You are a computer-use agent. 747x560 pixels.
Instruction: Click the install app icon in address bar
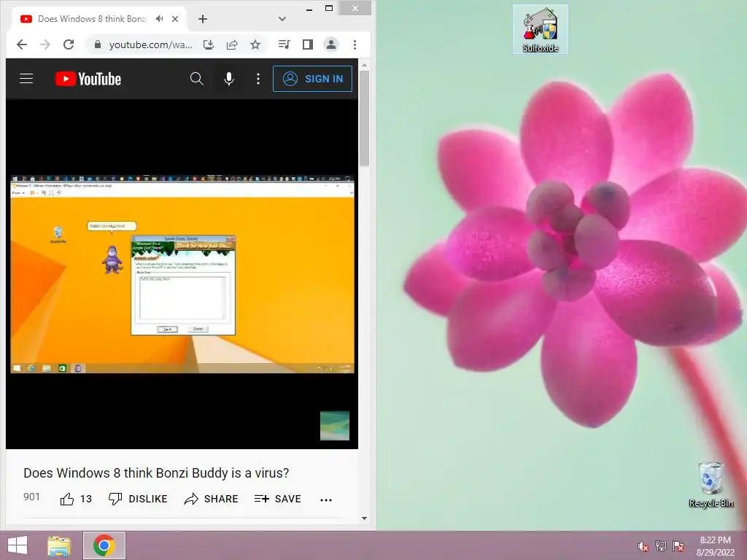[x=208, y=44]
